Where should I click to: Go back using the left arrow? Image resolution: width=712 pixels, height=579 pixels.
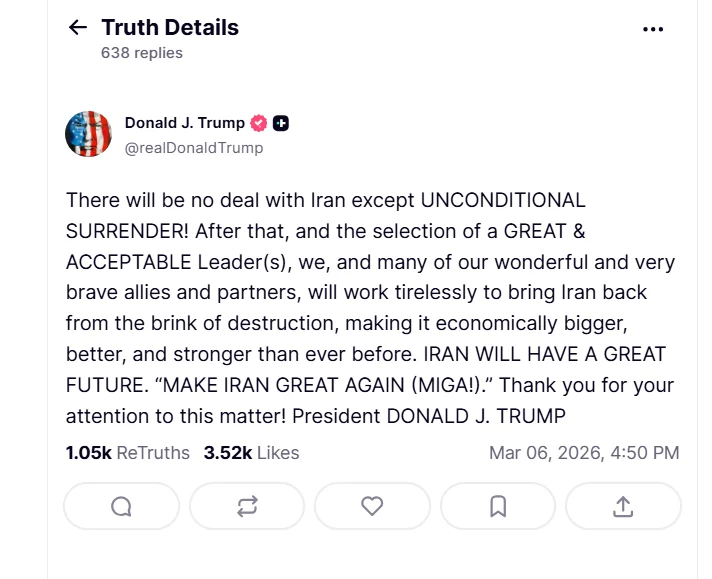[78, 27]
